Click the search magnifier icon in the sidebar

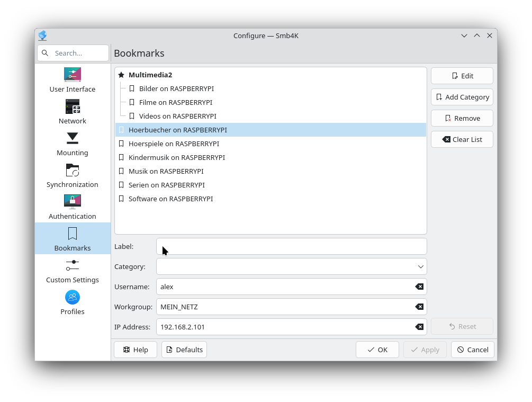tap(45, 53)
